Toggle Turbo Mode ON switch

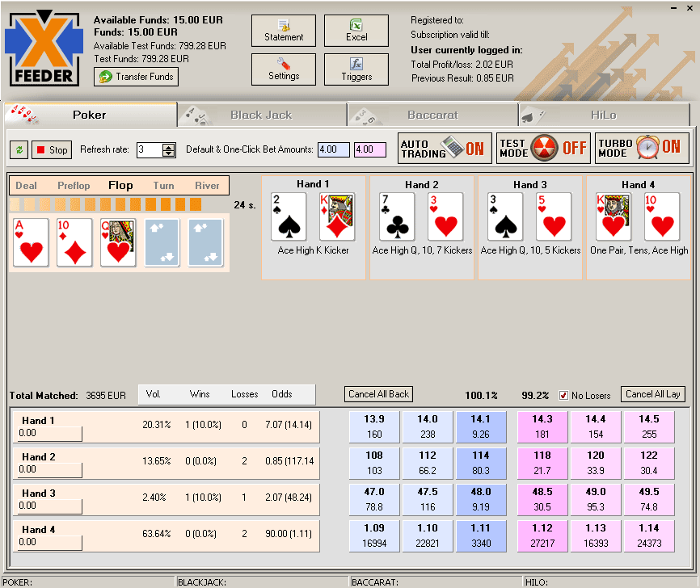point(642,148)
